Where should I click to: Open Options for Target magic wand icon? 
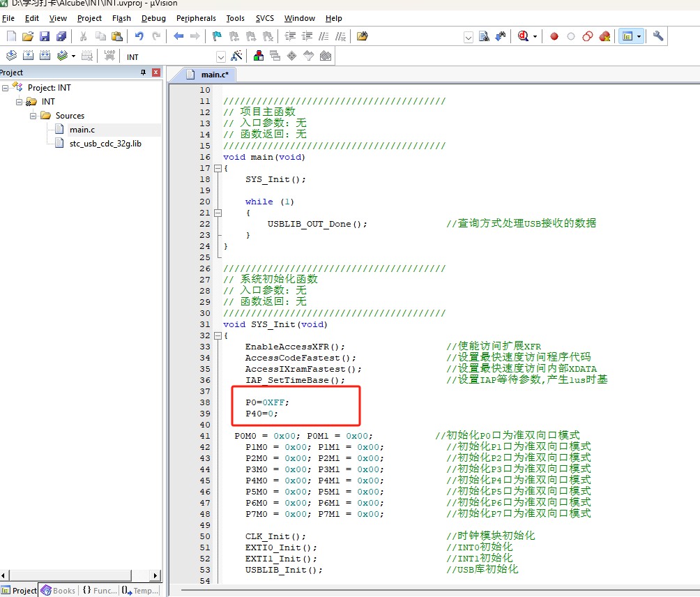pyautogui.click(x=236, y=56)
